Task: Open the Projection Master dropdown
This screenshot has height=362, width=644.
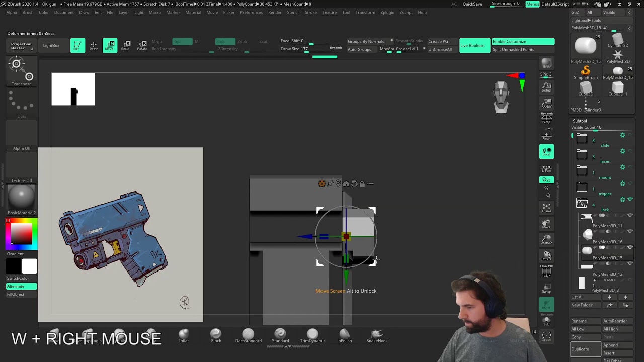Action: tap(21, 46)
